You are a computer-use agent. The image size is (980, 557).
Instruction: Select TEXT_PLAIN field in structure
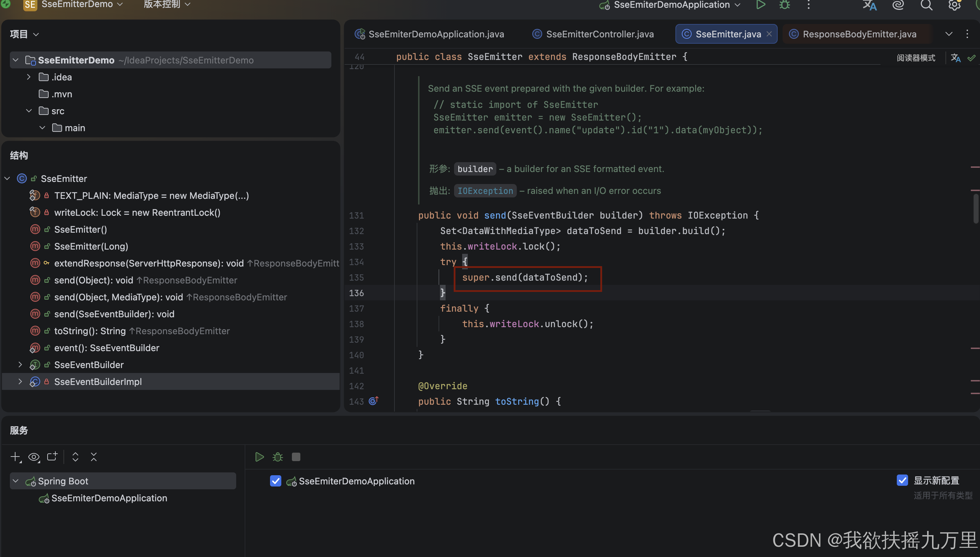tap(152, 196)
